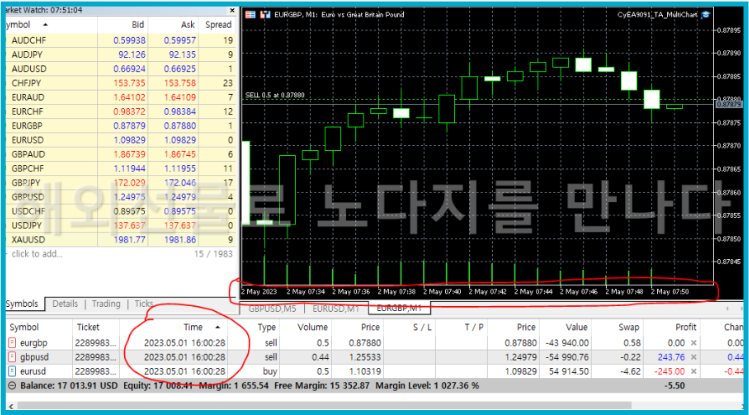Select GBPUSD symbol in Market Watch

(28, 197)
